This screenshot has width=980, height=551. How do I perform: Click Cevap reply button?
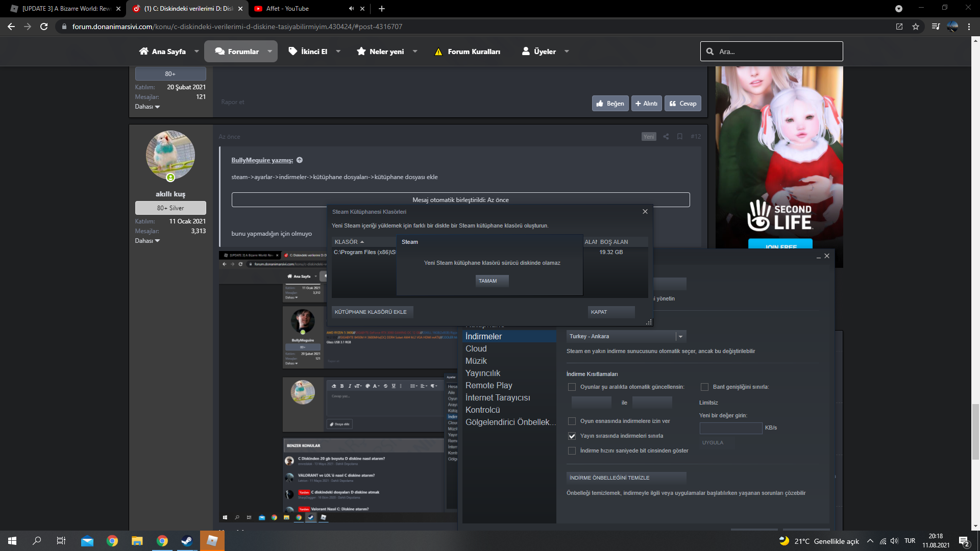point(683,104)
